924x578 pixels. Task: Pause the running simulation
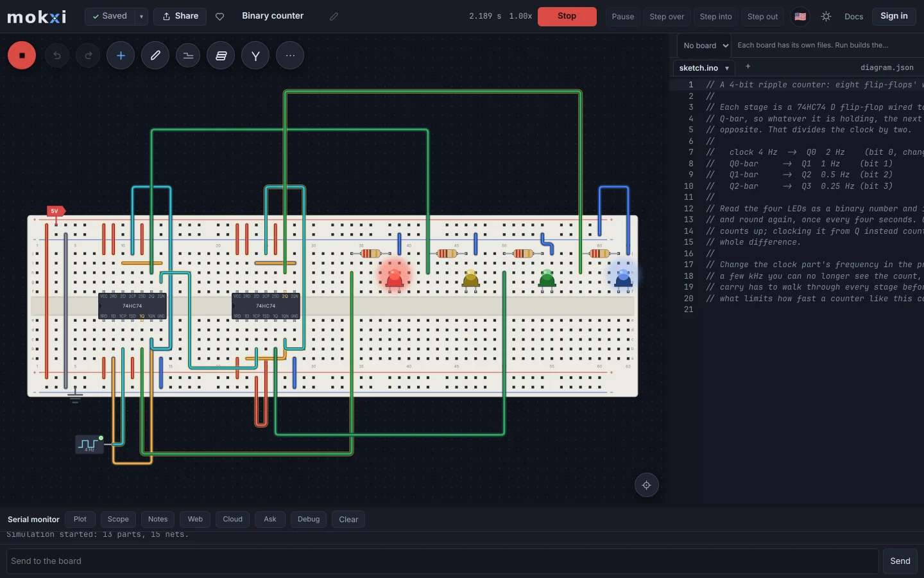coord(623,17)
